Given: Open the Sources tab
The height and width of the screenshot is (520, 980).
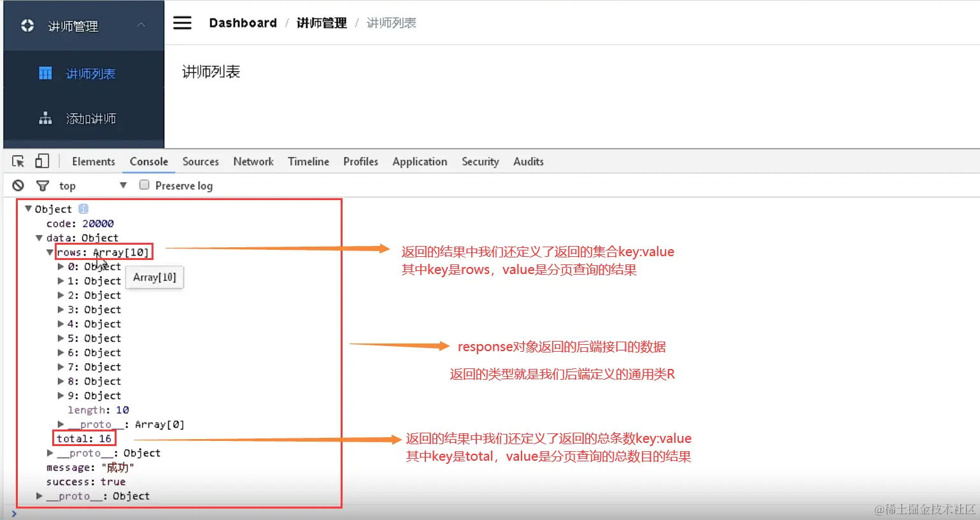Looking at the screenshot, I should point(201,162).
